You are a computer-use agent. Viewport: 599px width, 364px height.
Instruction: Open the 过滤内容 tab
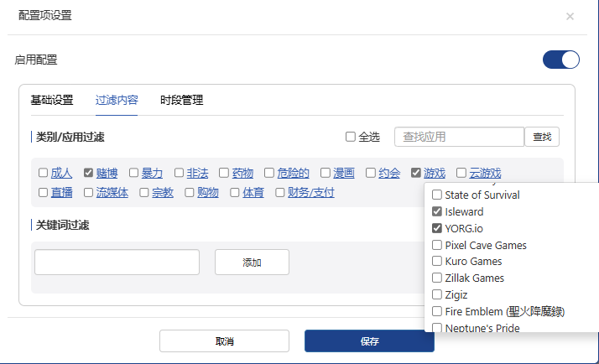(117, 101)
